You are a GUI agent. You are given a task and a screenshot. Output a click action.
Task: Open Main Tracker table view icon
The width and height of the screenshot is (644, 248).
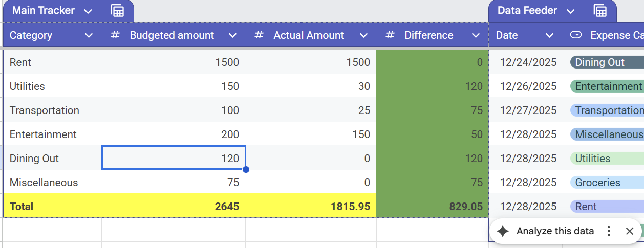pos(118,11)
